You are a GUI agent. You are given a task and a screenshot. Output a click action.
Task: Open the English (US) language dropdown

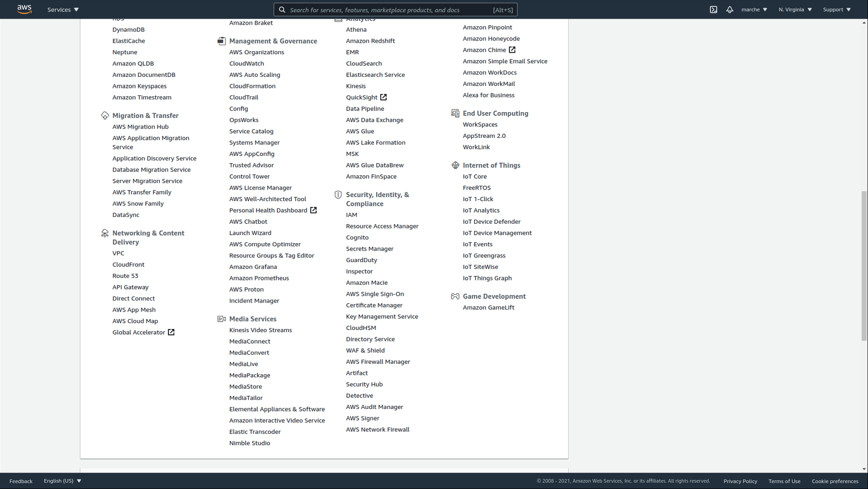point(63,481)
